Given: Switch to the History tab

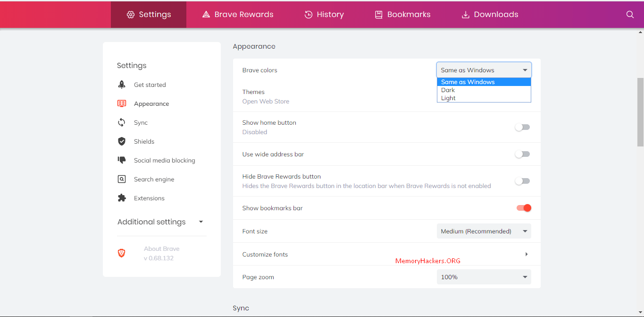Looking at the screenshot, I should click(x=324, y=15).
